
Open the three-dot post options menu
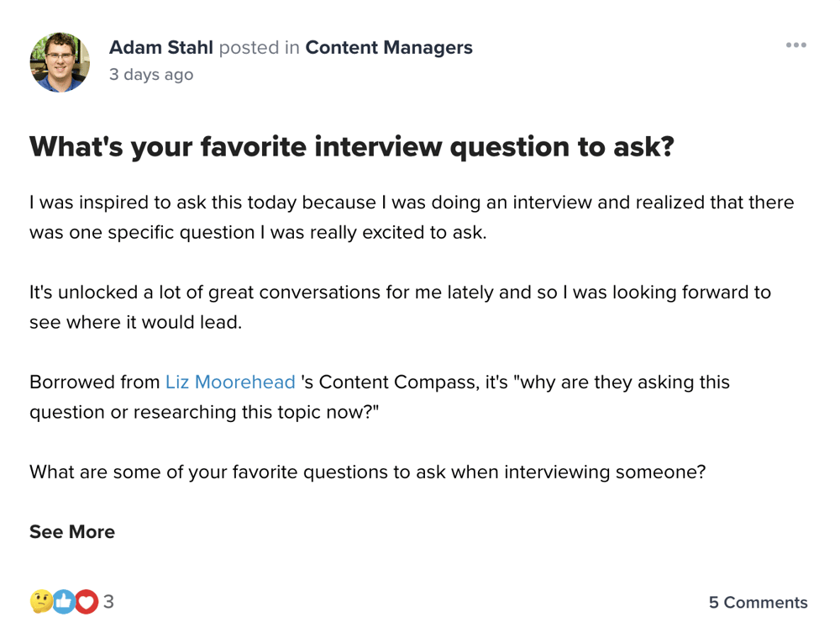click(795, 45)
